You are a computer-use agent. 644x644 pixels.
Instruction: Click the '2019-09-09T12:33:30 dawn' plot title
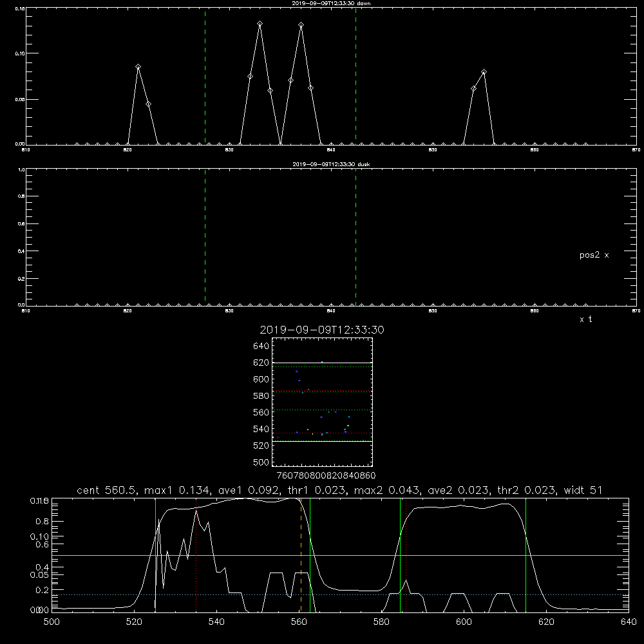(x=331, y=3)
